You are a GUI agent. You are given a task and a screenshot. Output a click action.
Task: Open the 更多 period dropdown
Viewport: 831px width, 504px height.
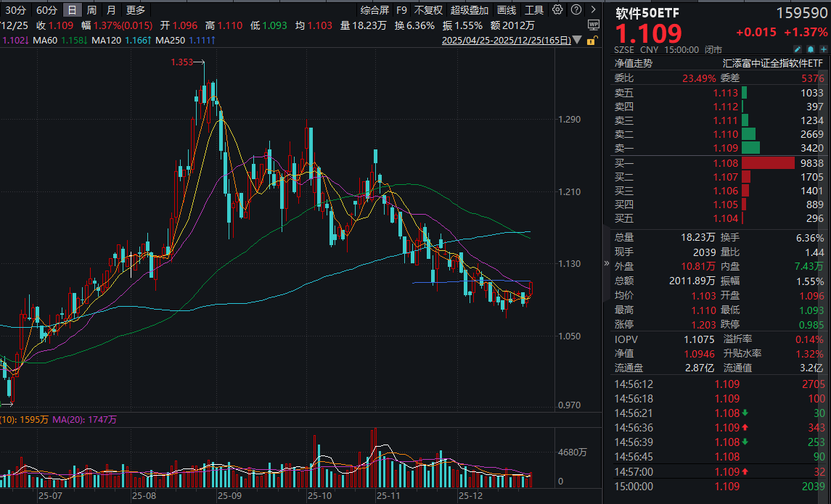[x=134, y=10]
